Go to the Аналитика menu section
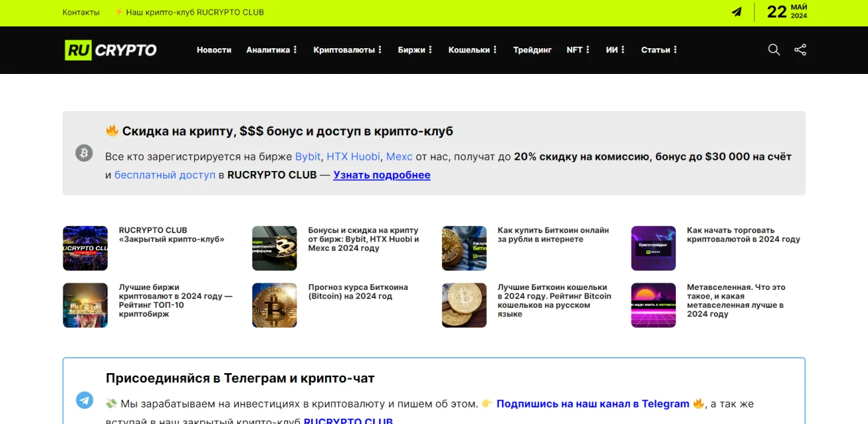The image size is (868, 424). (x=268, y=50)
